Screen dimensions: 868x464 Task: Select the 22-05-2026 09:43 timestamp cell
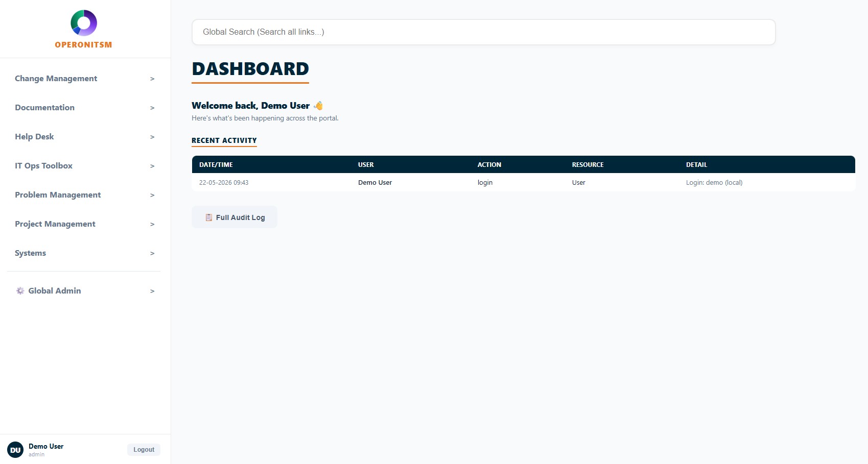point(224,183)
